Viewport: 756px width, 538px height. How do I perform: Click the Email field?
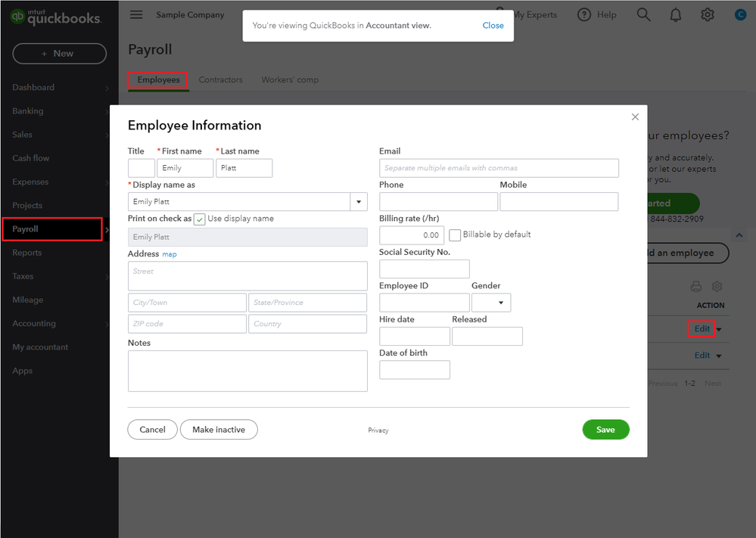[x=499, y=168]
